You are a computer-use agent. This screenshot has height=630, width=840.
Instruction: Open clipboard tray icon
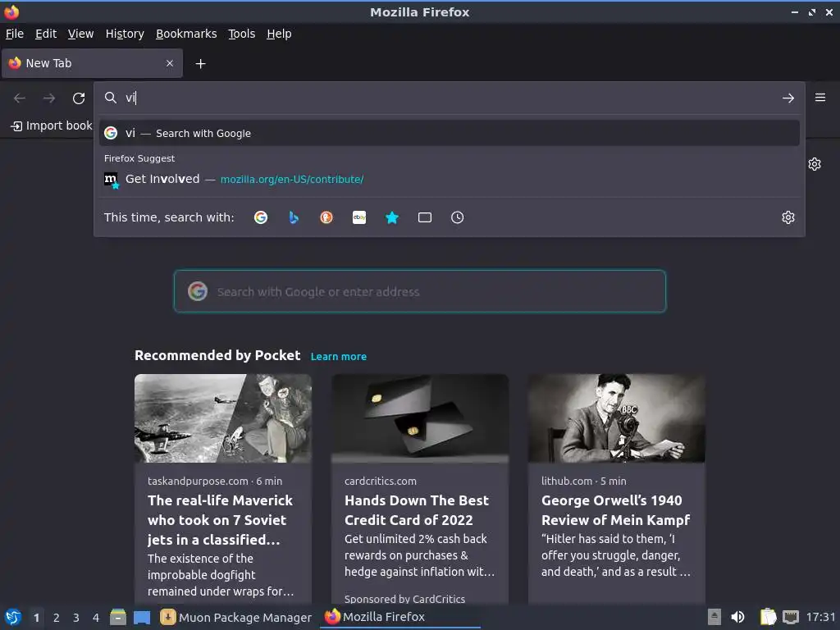pyautogui.click(x=768, y=617)
